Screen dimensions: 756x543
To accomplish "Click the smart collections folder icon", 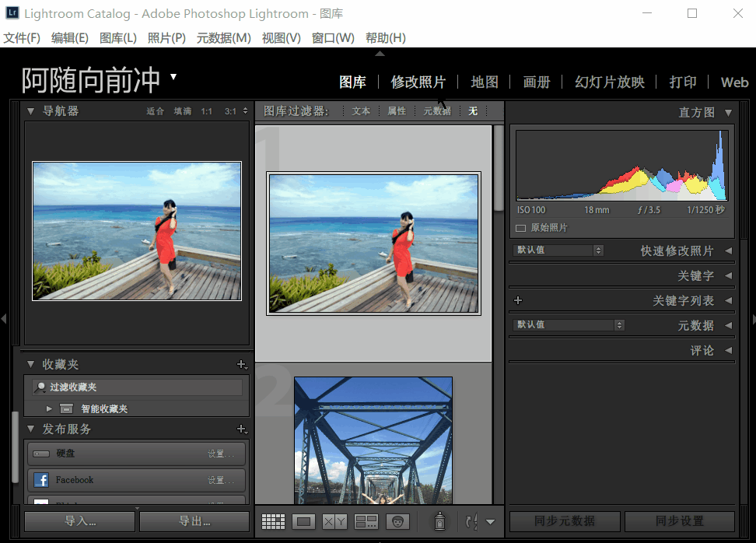I will [x=66, y=409].
